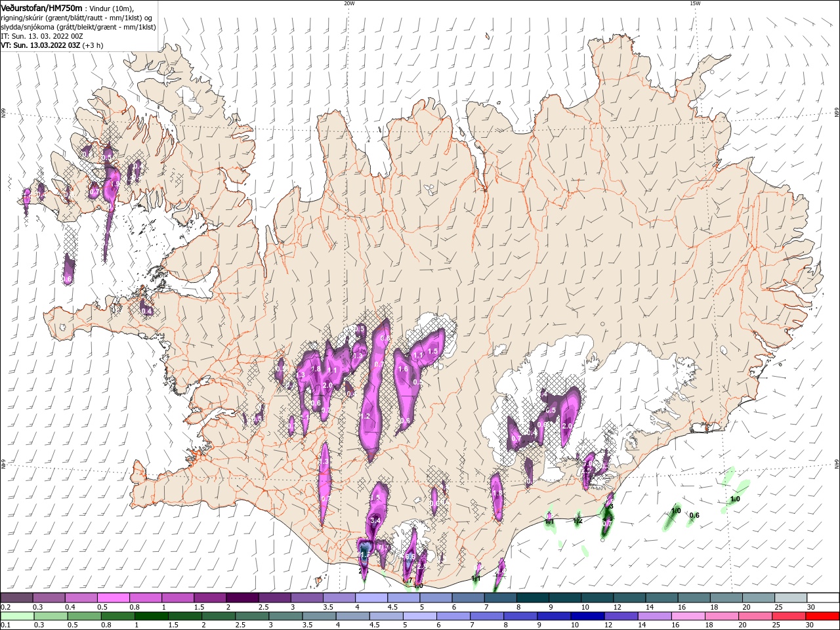
Task: Select upper legend swatch between 8 and 9
Action: click(534, 597)
